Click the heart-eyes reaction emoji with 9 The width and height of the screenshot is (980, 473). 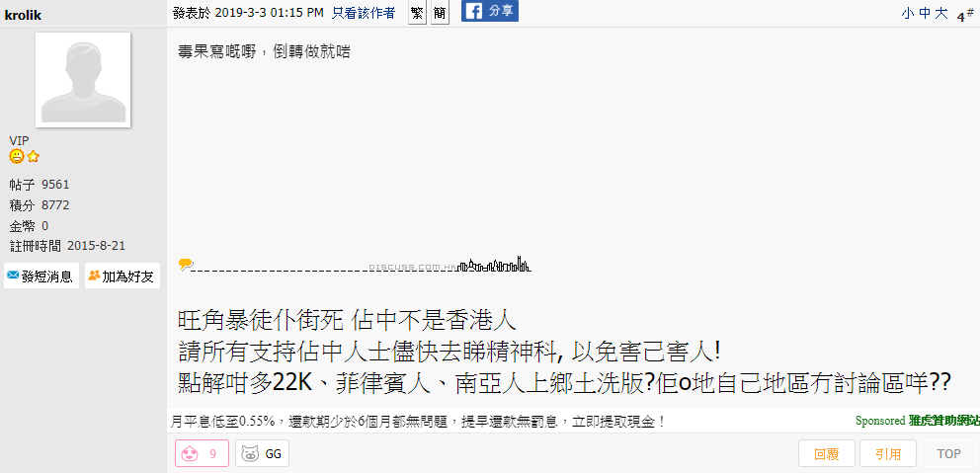202,453
